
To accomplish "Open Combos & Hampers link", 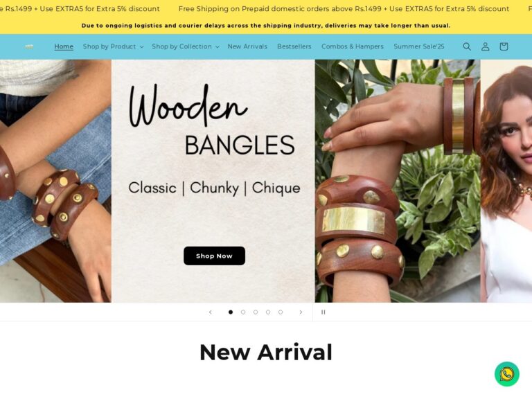I will click(352, 46).
